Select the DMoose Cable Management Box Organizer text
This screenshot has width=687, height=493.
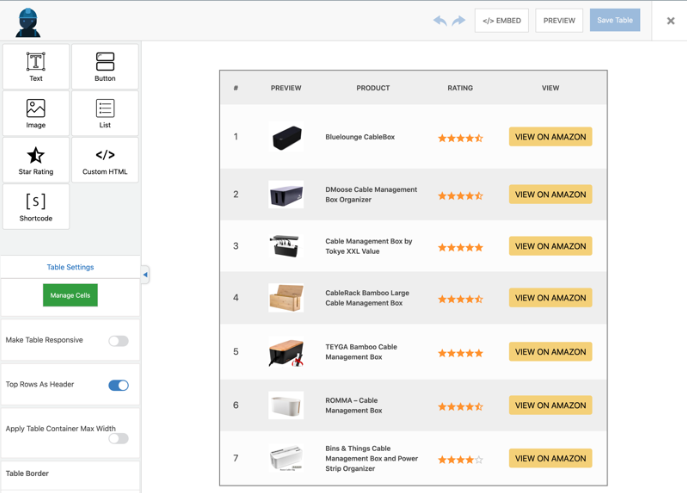tap(371, 194)
